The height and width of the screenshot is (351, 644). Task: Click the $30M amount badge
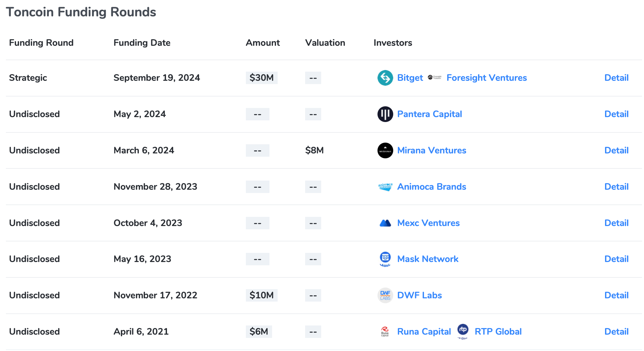tap(261, 78)
